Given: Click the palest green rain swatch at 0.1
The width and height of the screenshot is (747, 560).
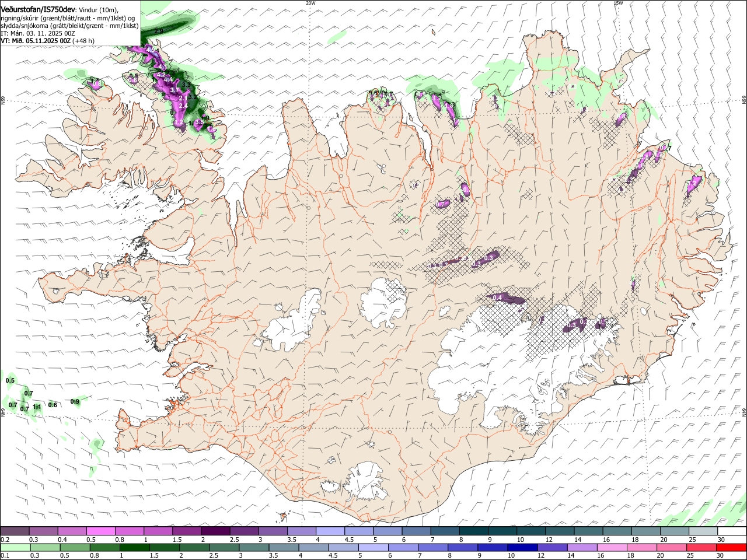Looking at the screenshot, I should coord(16,548).
